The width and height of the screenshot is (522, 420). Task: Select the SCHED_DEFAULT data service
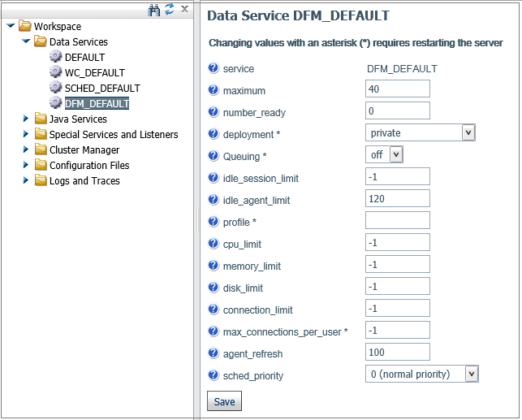click(102, 89)
